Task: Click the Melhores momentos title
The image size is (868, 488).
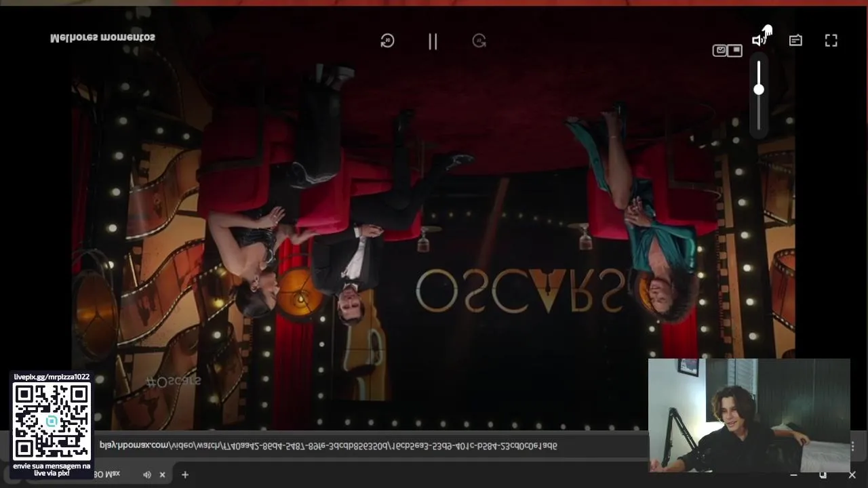Action: (x=102, y=37)
